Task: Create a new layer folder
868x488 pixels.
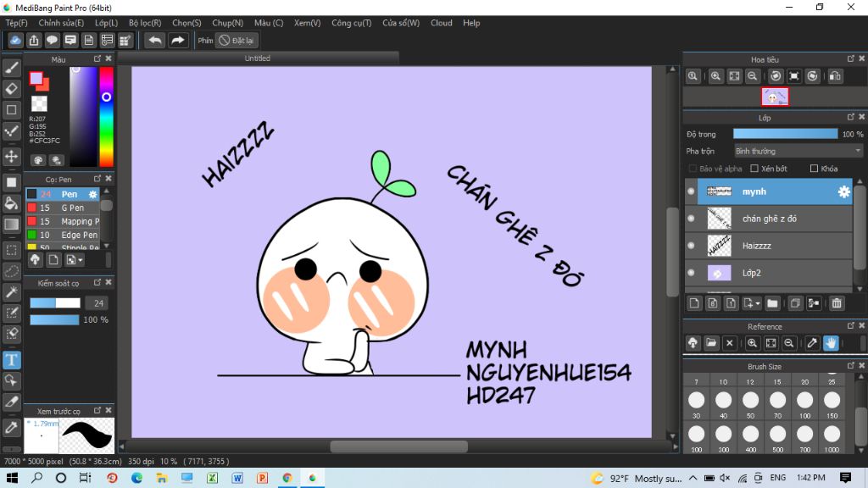Action: [772, 303]
